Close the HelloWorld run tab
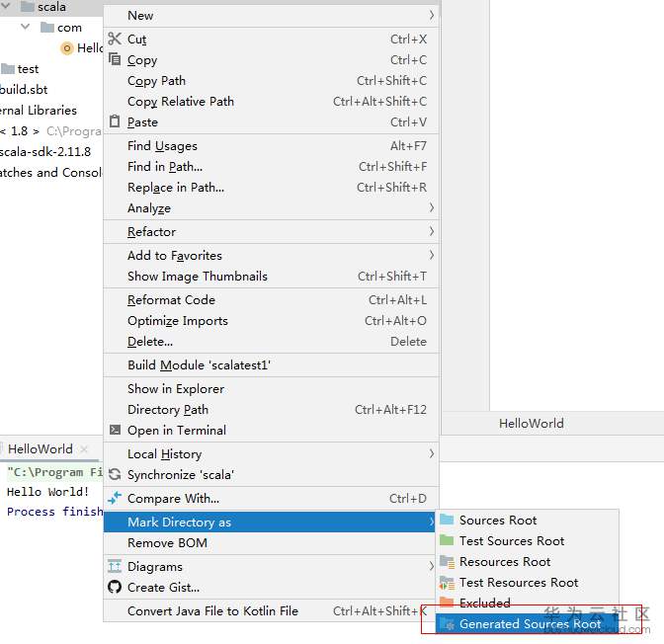This screenshot has height=644, width=664. [x=84, y=449]
